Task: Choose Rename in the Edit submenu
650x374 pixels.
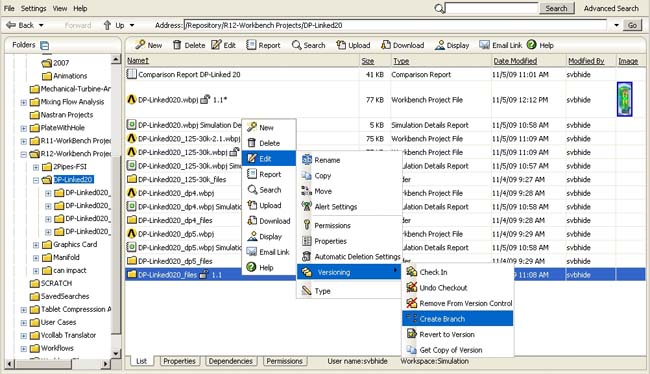Action: click(349, 160)
